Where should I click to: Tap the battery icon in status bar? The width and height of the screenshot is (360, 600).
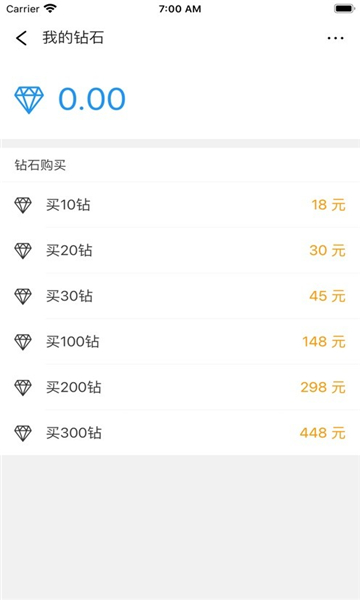tap(344, 9)
